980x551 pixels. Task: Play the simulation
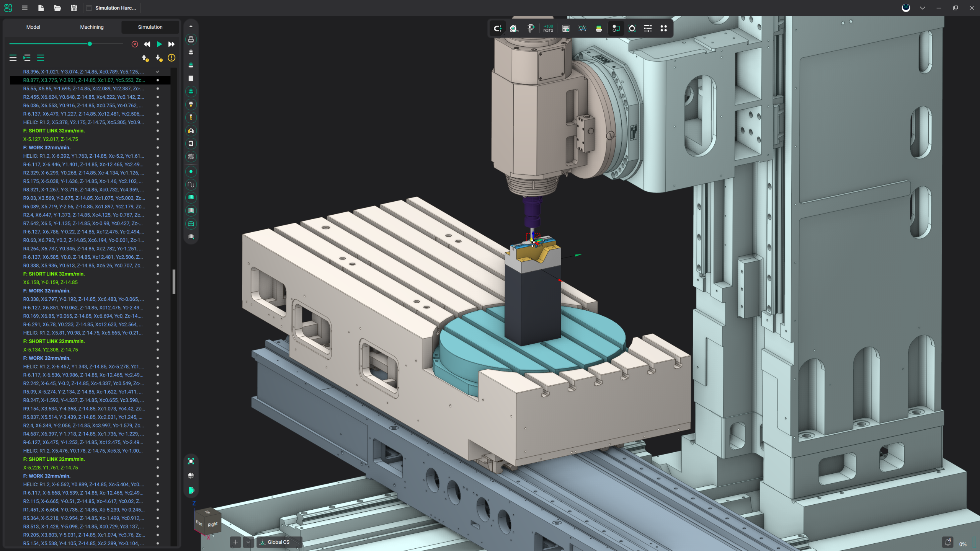[159, 44]
